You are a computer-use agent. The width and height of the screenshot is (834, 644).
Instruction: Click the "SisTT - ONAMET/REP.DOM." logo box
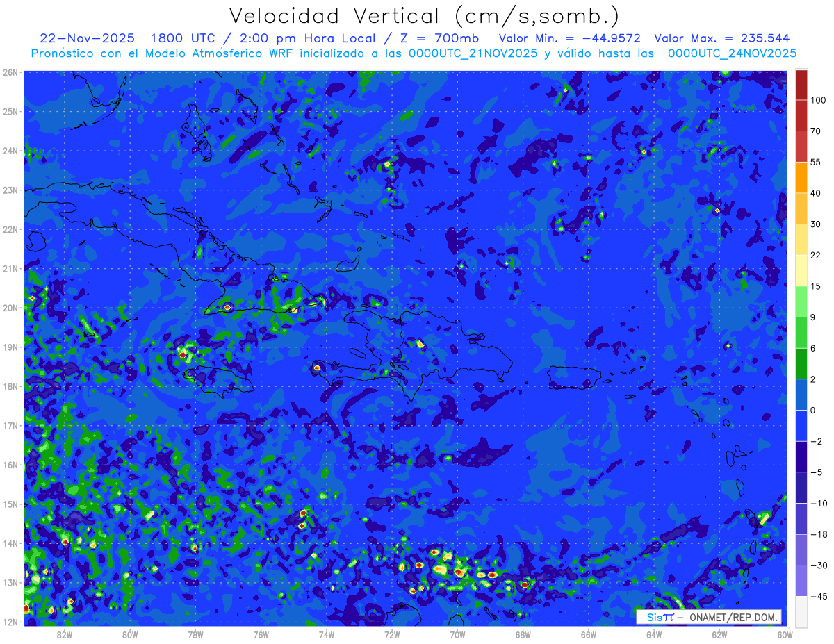[709, 617]
